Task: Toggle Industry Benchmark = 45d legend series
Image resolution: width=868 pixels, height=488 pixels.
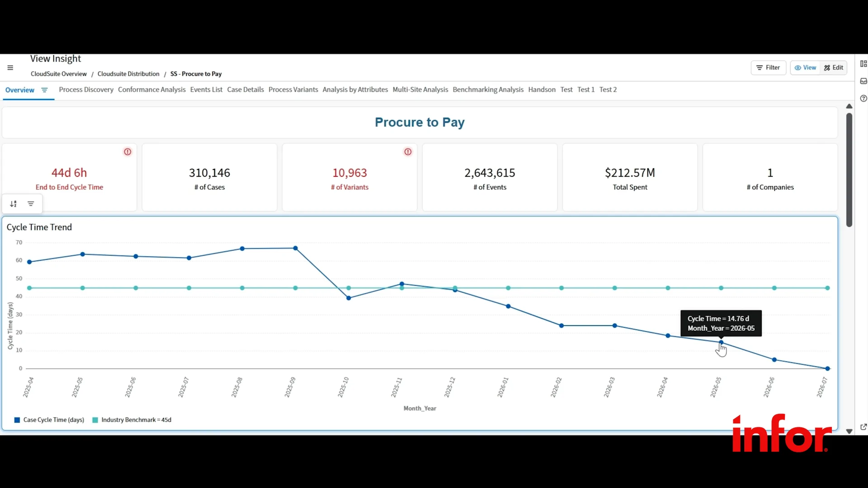Action: tap(132, 420)
